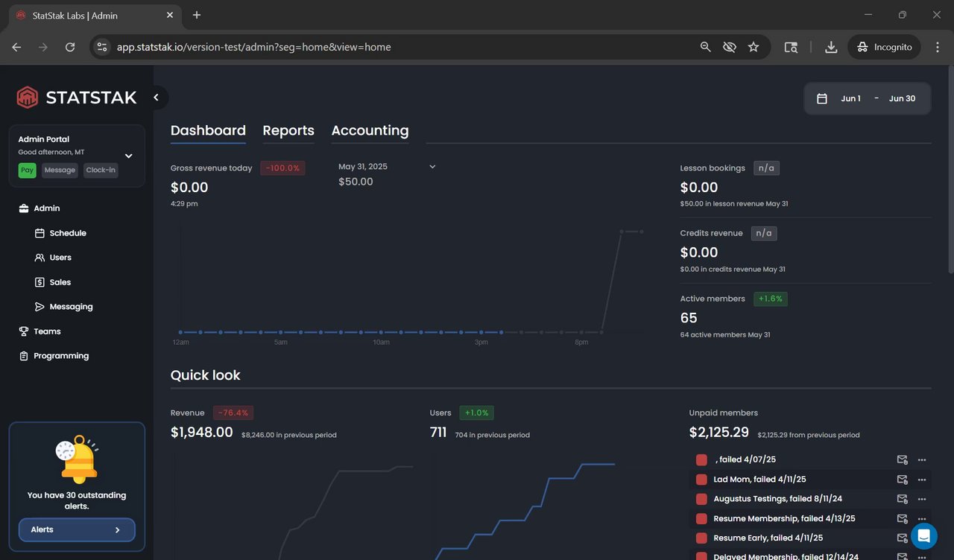Click the +1.0% users badge

(x=476, y=413)
